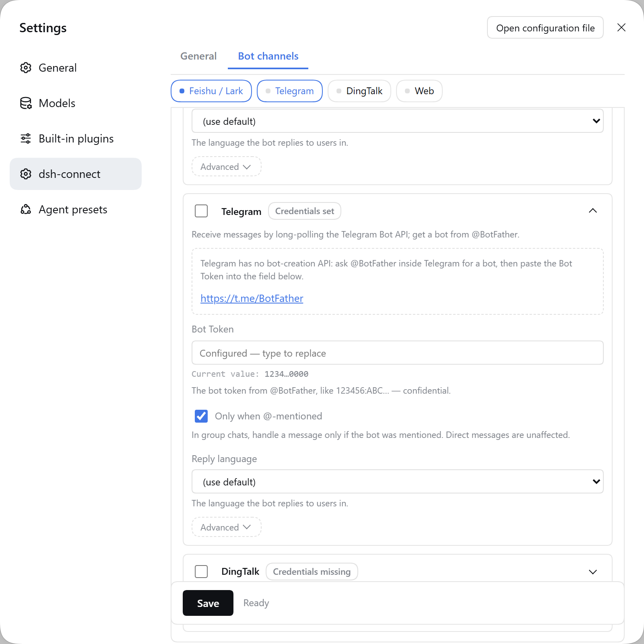Open Agent presets settings page
This screenshot has height=644, width=644.
coord(76,209)
